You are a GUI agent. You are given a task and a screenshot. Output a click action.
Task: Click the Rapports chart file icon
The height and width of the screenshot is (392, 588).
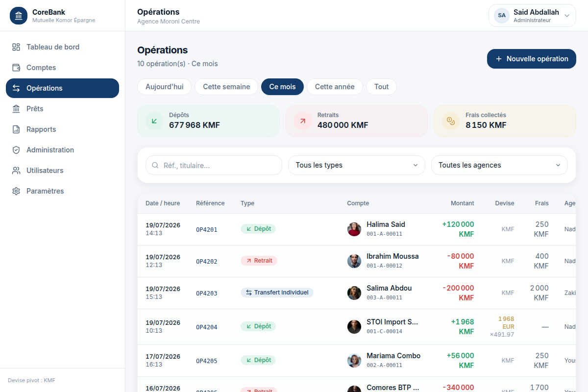click(x=16, y=129)
